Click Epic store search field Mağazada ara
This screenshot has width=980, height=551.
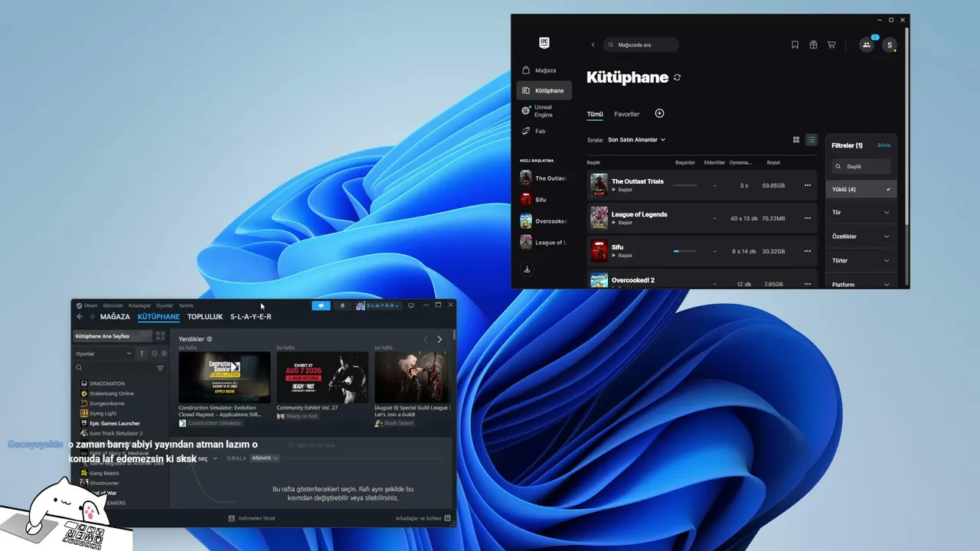click(641, 45)
